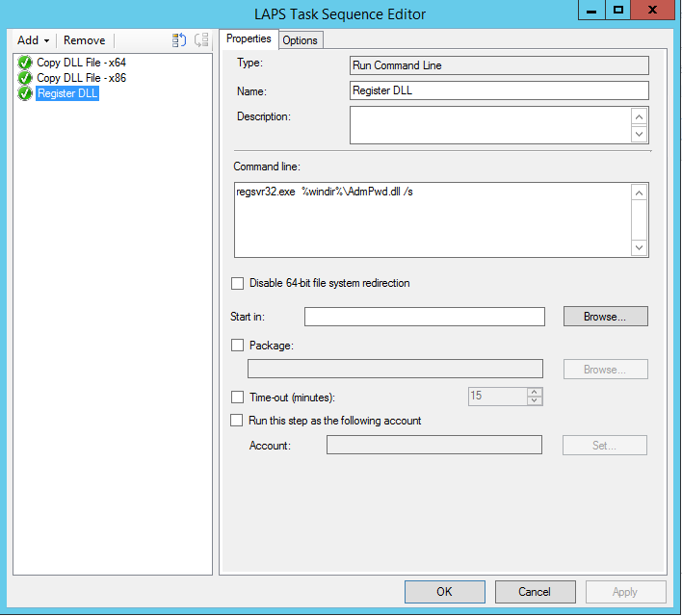This screenshot has height=616, width=682.
Task: Click the Time-out value field showing 15
Action: [498, 396]
